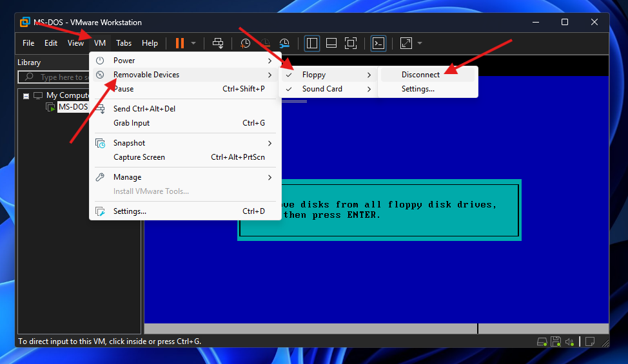Choose Settings... under the Floppy submenu

[418, 89]
